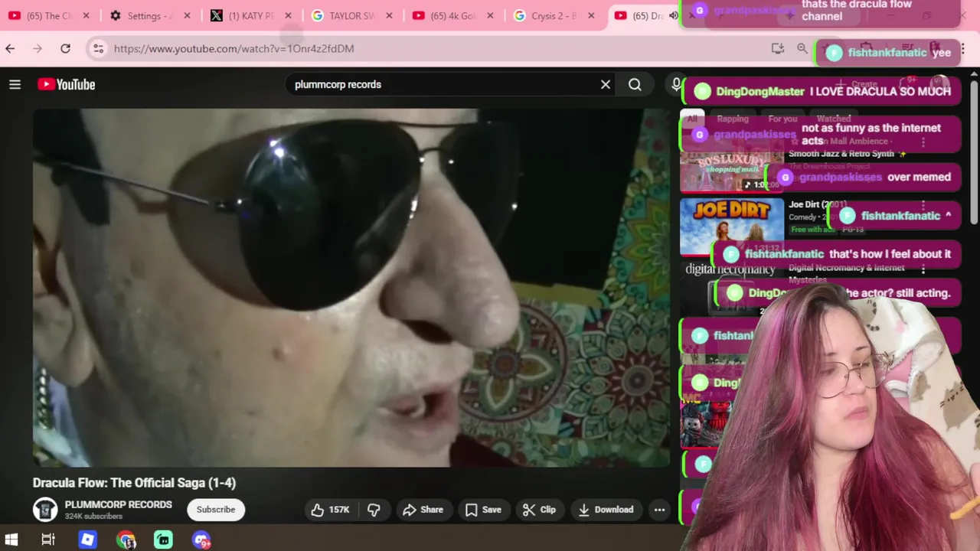Go back with the browser back arrow
The width and height of the screenshot is (980, 551).
[x=10, y=48]
